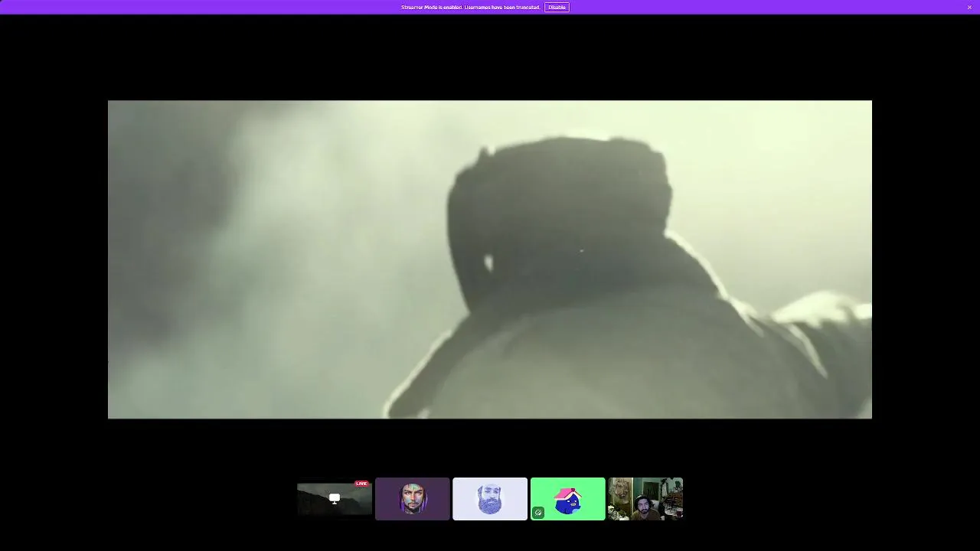The width and height of the screenshot is (980, 551).
Task: Select the green tile with blue bird avatar
Action: pos(568,499)
